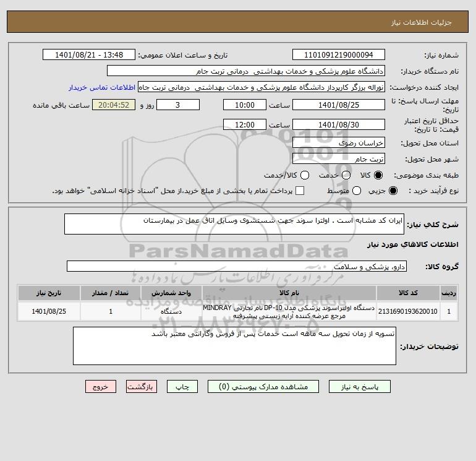Click the تاریخ نیاز column header
The height and width of the screenshot is (461, 476).
(49, 293)
